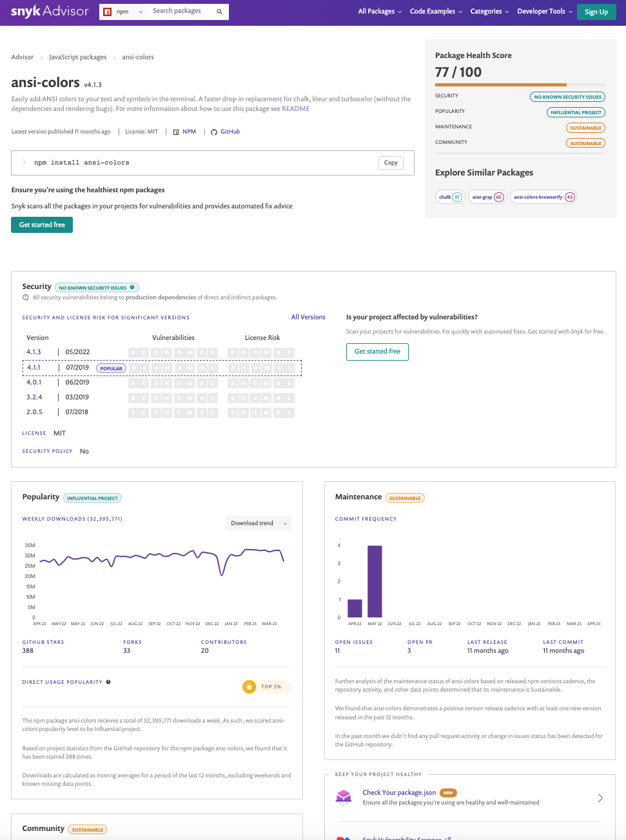Click the ansi-colors package title

click(x=45, y=83)
